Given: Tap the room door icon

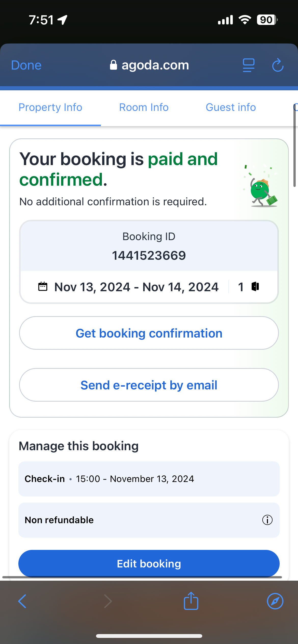Looking at the screenshot, I should [255, 286].
